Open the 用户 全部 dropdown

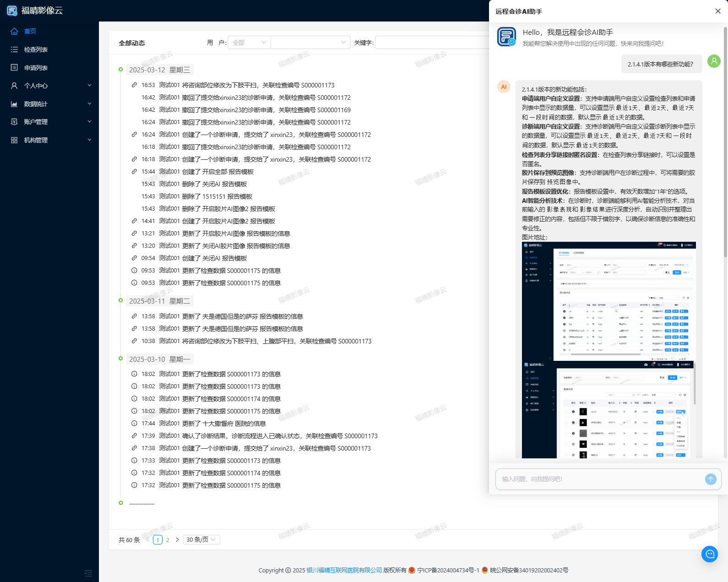click(x=249, y=43)
